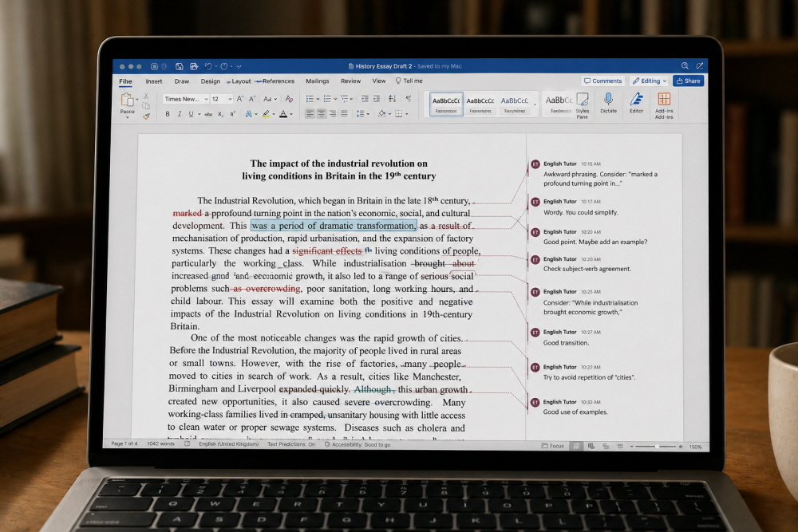Click the Dictate microphone icon
This screenshot has width=798, height=532.
[608, 100]
